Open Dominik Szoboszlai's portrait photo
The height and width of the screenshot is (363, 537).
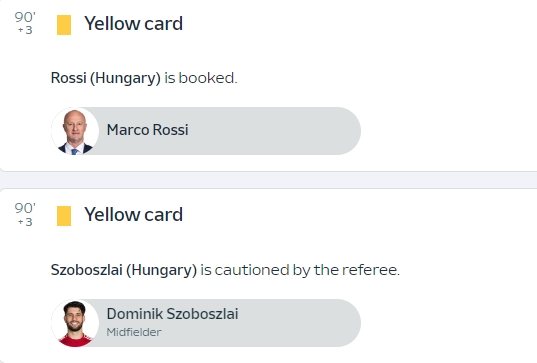click(75, 323)
